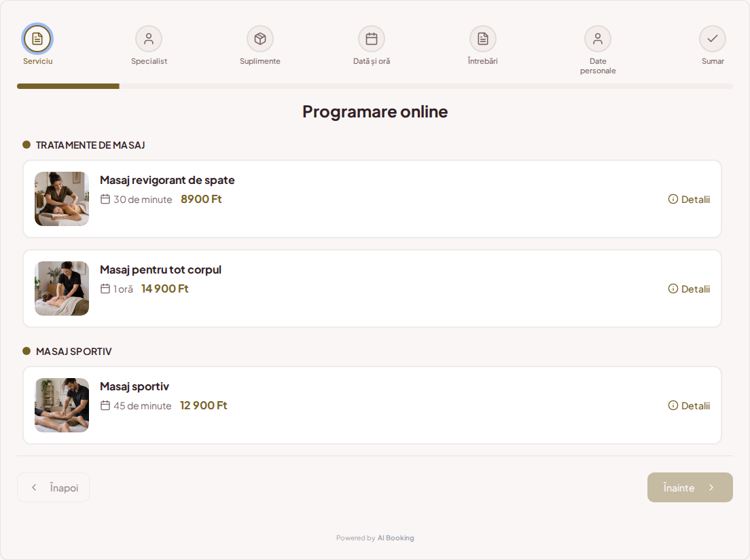Select the Masaj revigorant de spate thumbnail
750x560 pixels.
pyautogui.click(x=62, y=199)
